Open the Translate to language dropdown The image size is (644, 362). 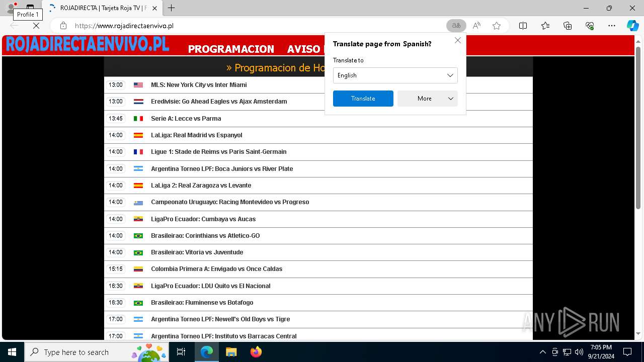(x=395, y=75)
